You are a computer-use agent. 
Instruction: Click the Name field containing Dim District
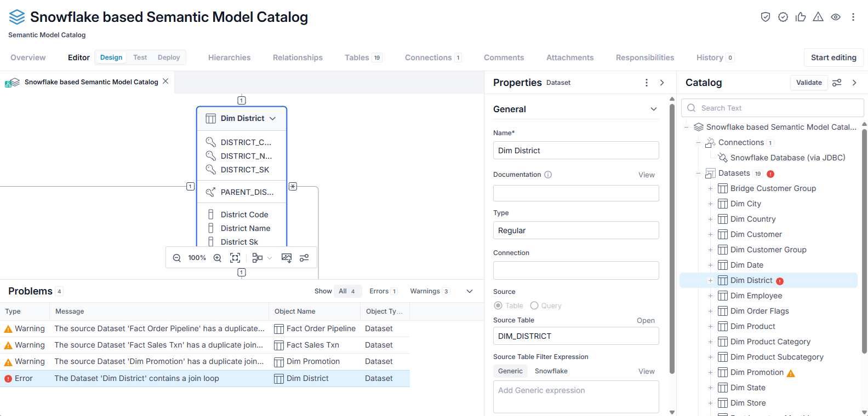pos(576,151)
